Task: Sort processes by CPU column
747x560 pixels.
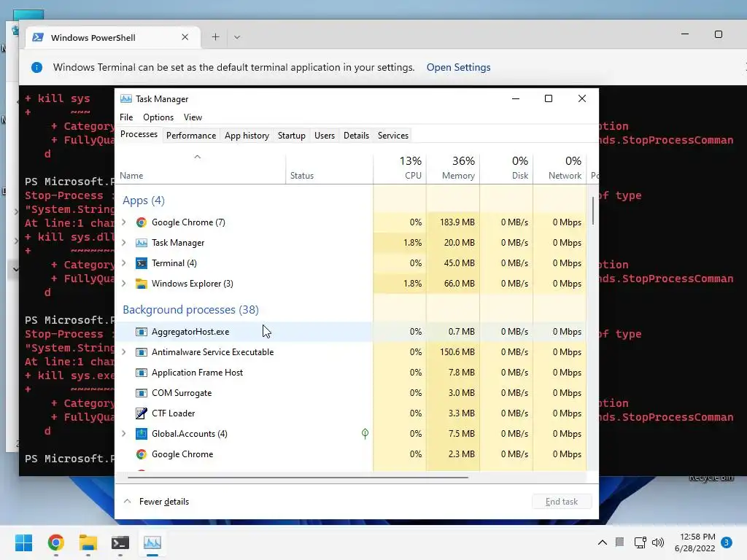Action: [400, 168]
